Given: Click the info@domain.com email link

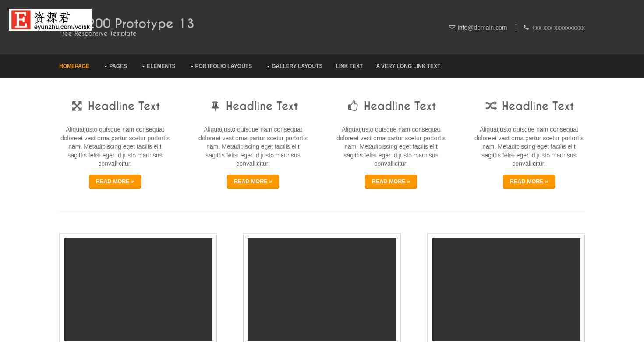Looking at the screenshot, I should tap(482, 28).
